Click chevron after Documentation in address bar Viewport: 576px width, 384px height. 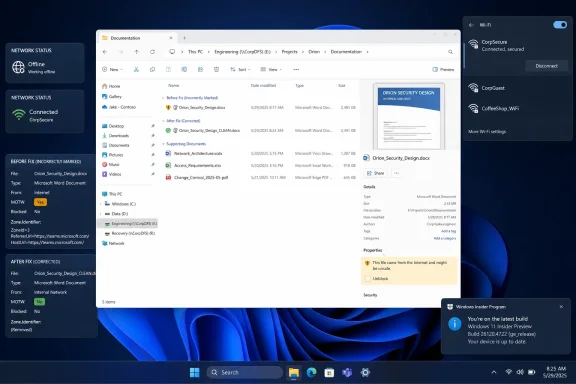point(367,52)
